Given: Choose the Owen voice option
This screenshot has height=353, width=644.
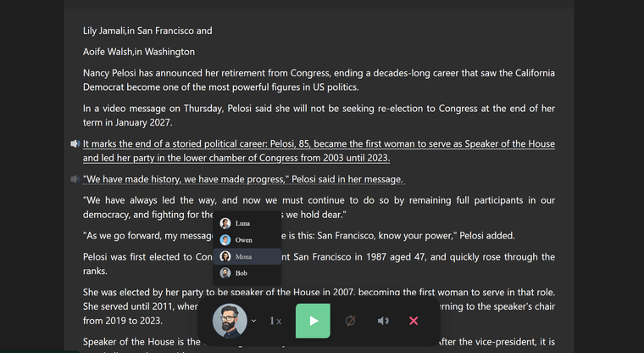Looking at the screenshot, I should [243, 240].
